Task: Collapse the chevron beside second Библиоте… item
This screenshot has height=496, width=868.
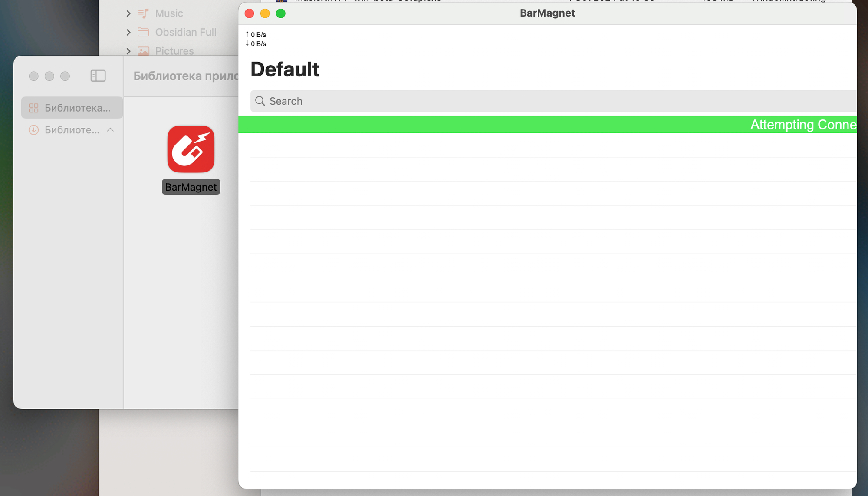Action: 110,130
